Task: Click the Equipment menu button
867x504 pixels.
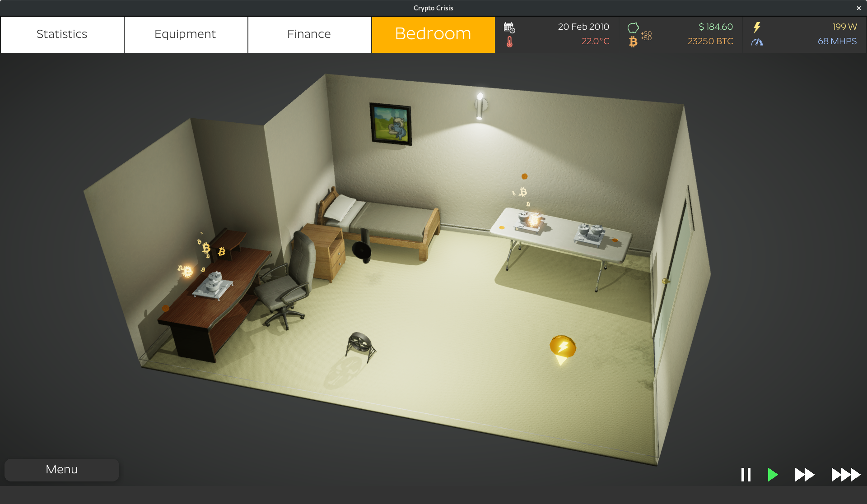Action: pos(185,33)
